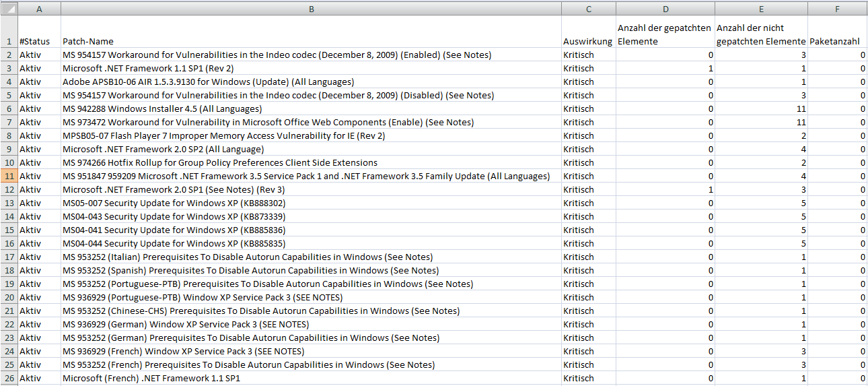Click the Patch-Name header cell
This screenshot has height=386, width=868.
(311, 32)
